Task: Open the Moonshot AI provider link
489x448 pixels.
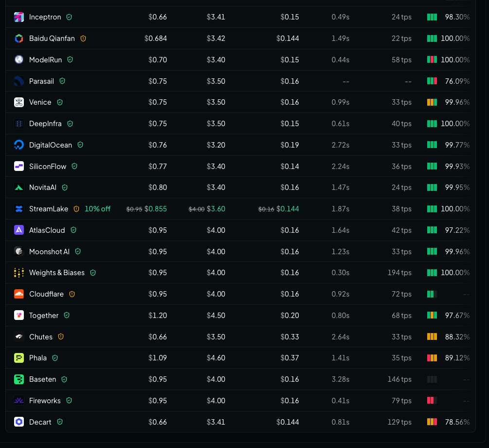Action: pyautogui.click(x=49, y=251)
